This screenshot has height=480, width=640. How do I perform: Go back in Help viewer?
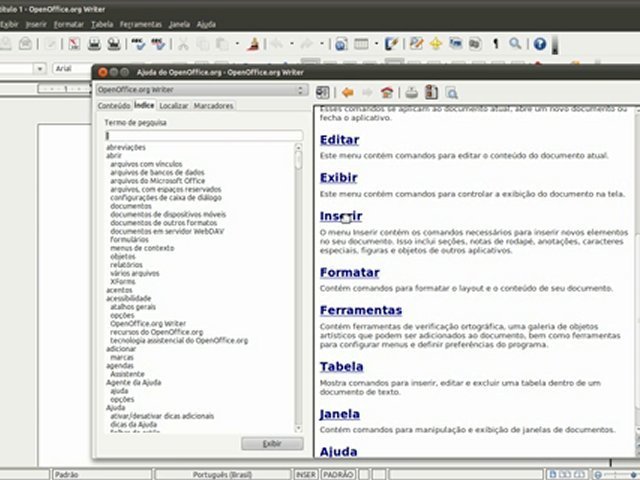tap(347, 93)
